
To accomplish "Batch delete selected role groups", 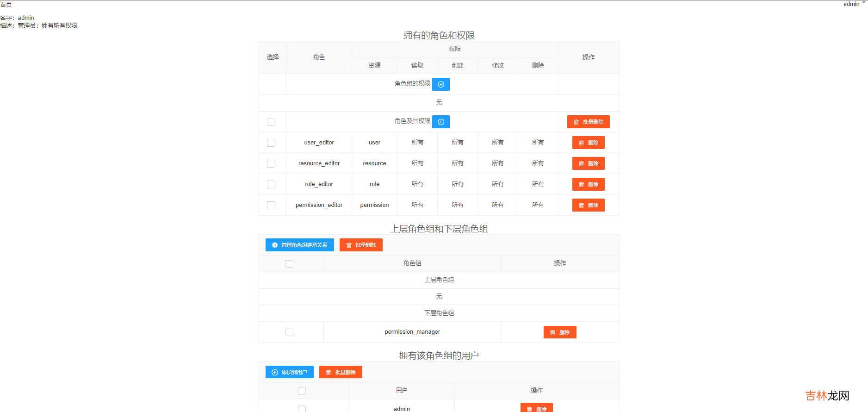I will click(361, 245).
